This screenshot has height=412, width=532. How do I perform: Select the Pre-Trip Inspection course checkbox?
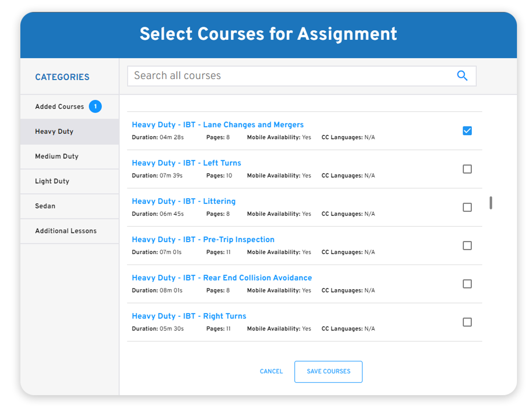pyautogui.click(x=467, y=245)
